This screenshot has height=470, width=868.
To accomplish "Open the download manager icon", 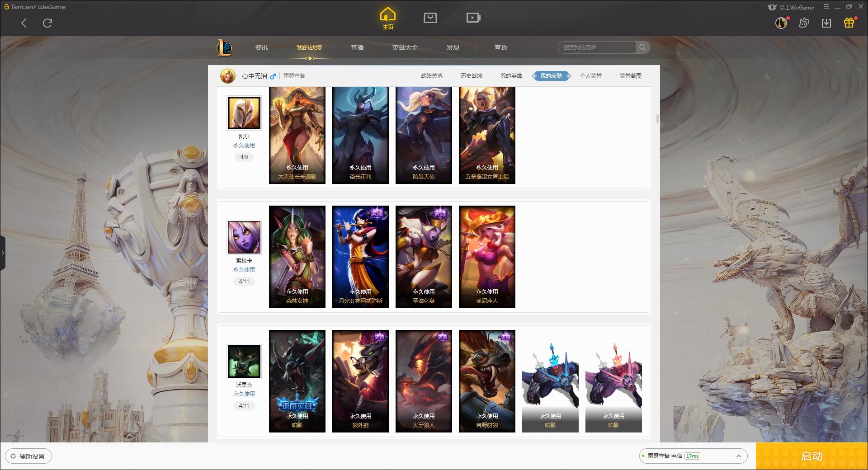I will (x=826, y=23).
